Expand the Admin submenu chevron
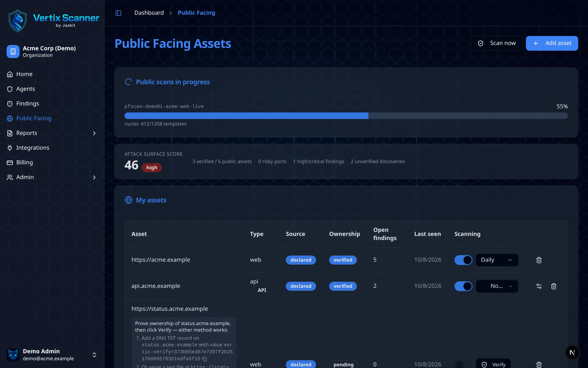This screenshot has width=588, height=368. [94, 177]
